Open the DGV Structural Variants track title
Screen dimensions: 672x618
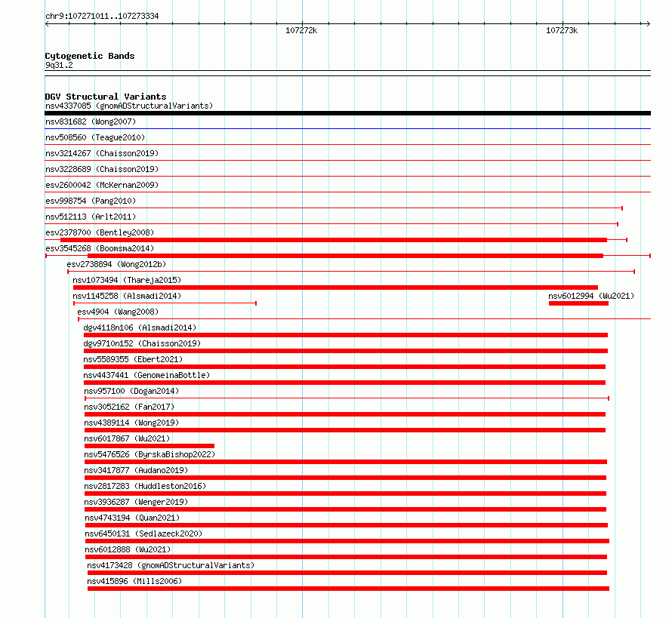point(106,97)
